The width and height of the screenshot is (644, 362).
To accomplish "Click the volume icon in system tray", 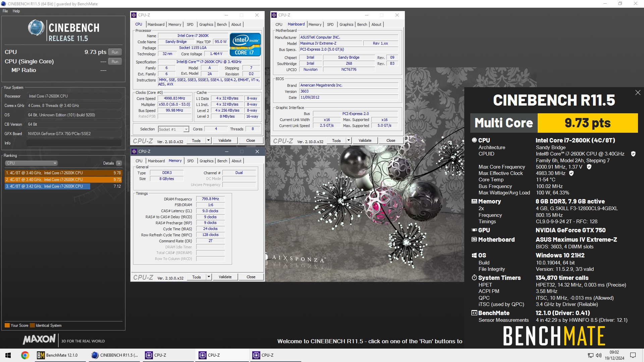I will pyautogui.click(x=599, y=355).
